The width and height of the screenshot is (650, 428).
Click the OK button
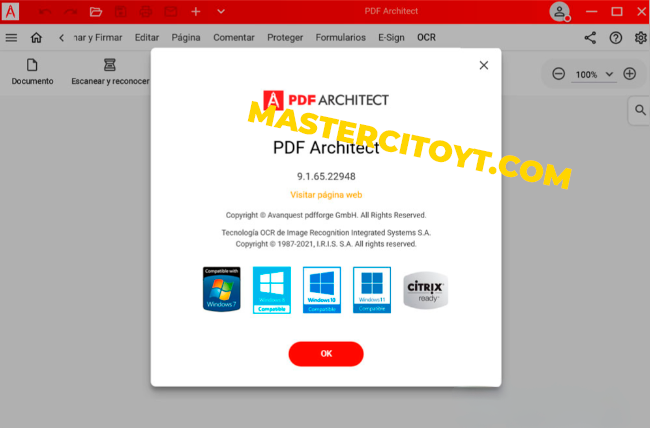click(x=326, y=354)
